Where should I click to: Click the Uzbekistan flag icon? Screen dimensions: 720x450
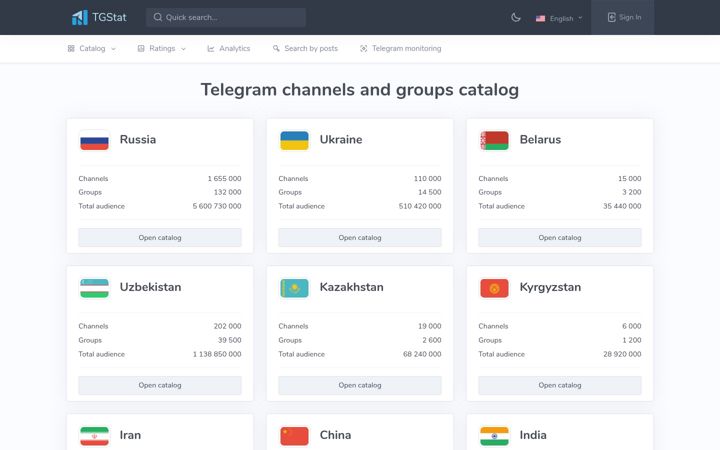point(95,288)
